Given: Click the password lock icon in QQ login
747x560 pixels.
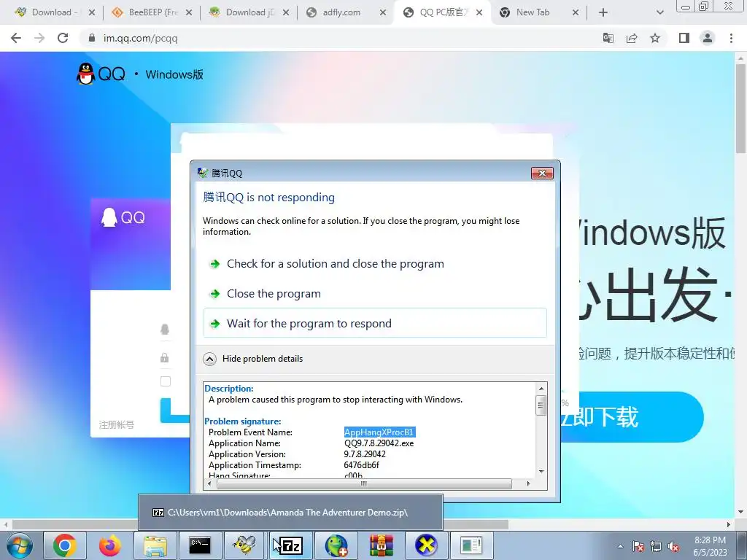Looking at the screenshot, I should point(164,357).
